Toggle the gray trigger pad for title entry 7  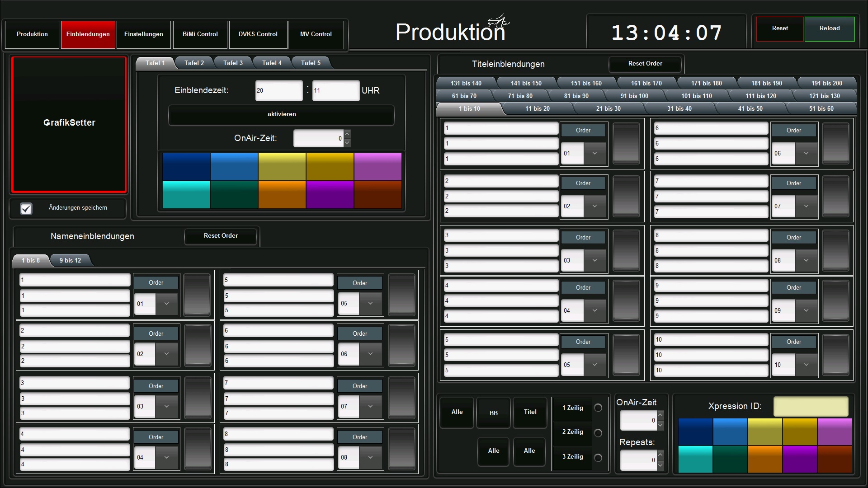pos(836,196)
